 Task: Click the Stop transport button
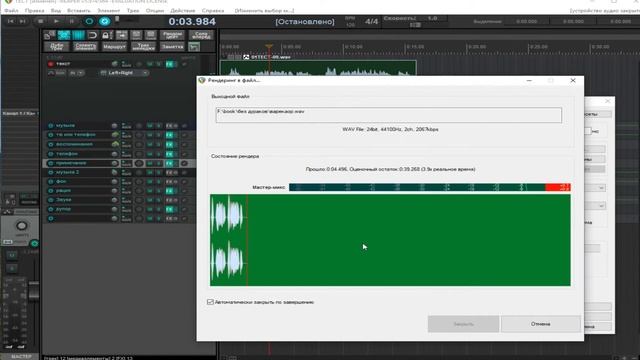tap(40, 21)
